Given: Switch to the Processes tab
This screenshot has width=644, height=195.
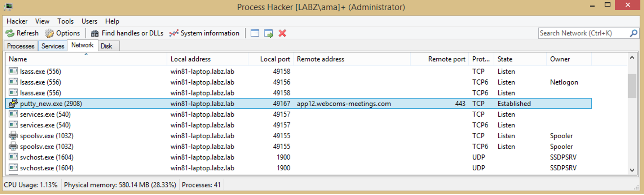Looking at the screenshot, I should [20, 46].
